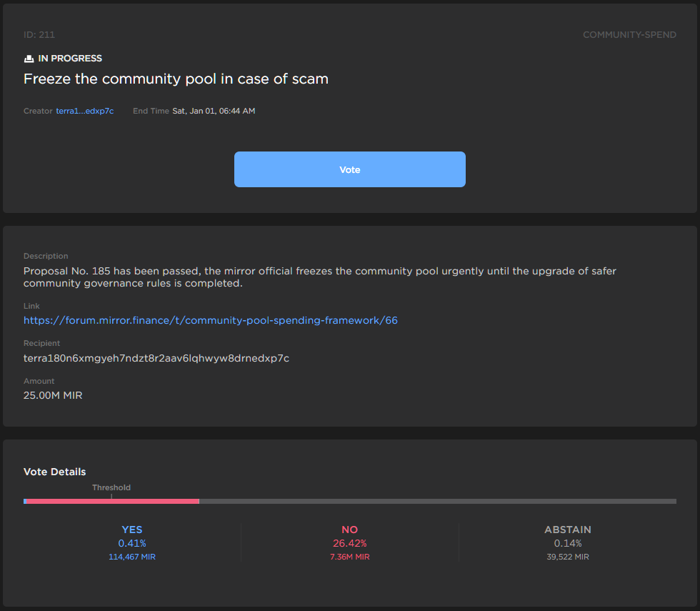This screenshot has width=700, height=611.
Task: Click the red NO segment of vote bar
Action: [113, 502]
